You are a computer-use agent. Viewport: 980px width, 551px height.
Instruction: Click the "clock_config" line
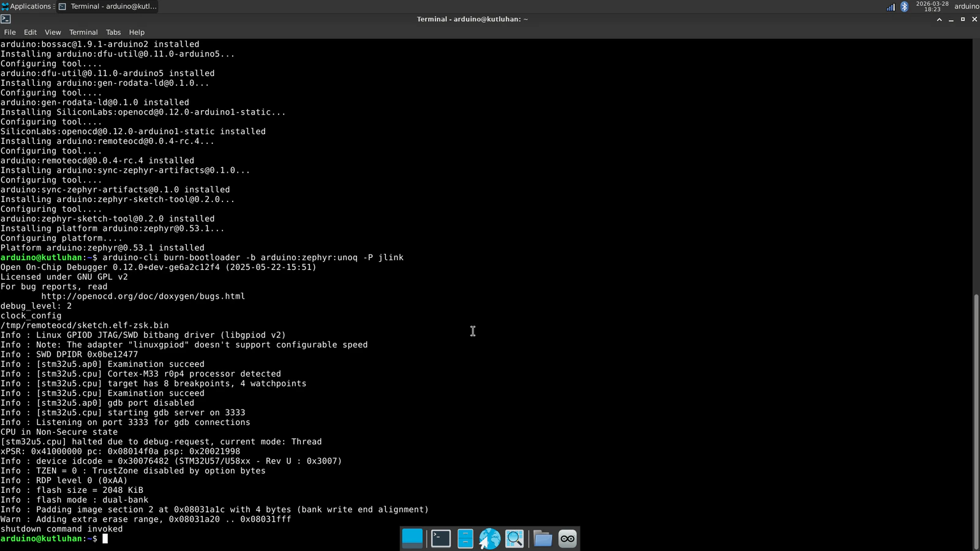(31, 316)
